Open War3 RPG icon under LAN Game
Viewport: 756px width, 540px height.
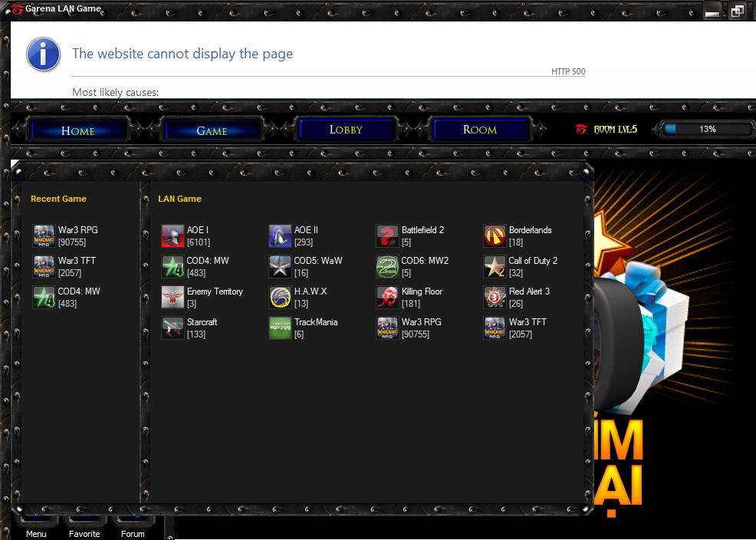click(x=387, y=328)
